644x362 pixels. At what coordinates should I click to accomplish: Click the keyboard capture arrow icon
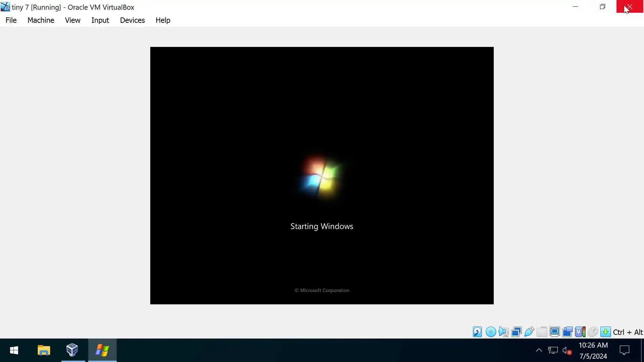click(x=605, y=332)
